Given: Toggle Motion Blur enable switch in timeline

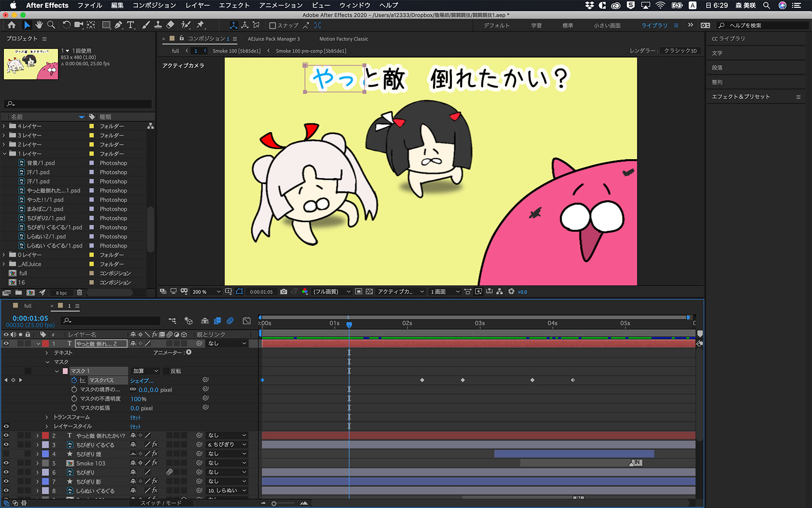Looking at the screenshot, I should tap(230, 321).
